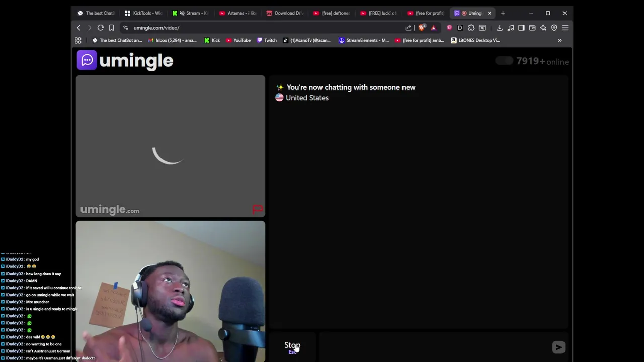
Task: Switch to the KickTools tab
Action: [x=143, y=13]
